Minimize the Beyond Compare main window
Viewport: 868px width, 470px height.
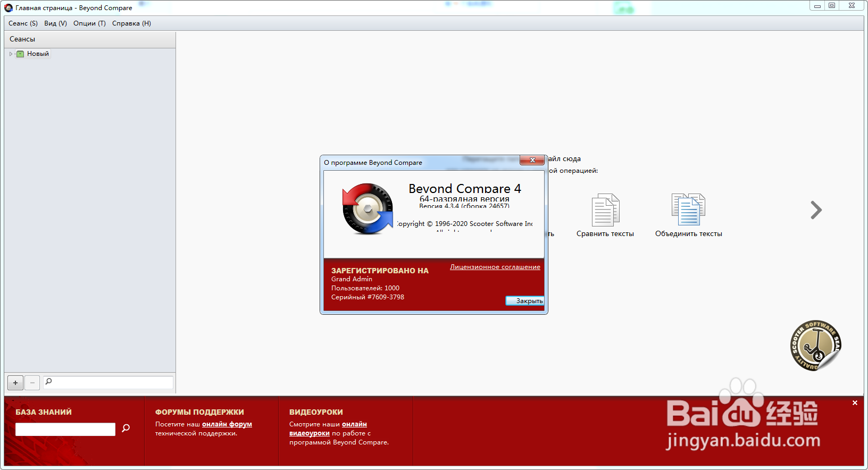tap(817, 5)
